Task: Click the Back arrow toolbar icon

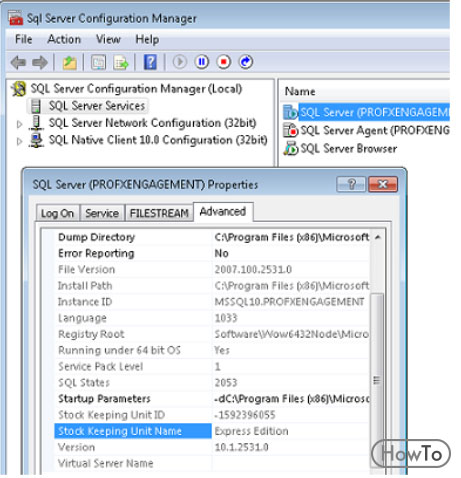Action: 18,62
